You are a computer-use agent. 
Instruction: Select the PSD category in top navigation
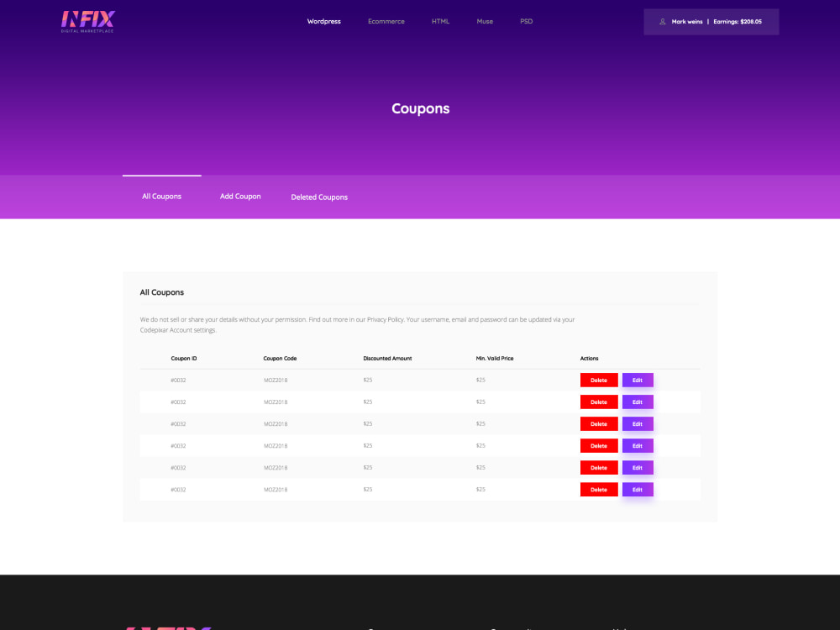(526, 22)
